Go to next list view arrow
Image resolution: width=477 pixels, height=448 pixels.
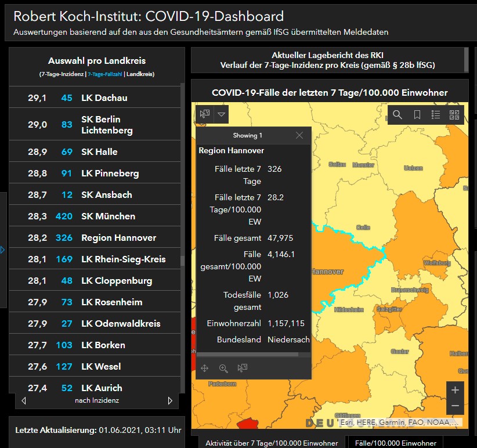[170, 400]
